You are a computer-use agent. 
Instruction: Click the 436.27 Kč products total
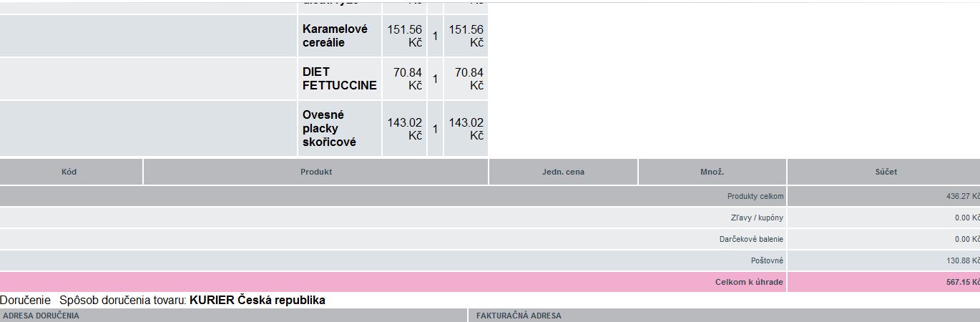pos(962,196)
